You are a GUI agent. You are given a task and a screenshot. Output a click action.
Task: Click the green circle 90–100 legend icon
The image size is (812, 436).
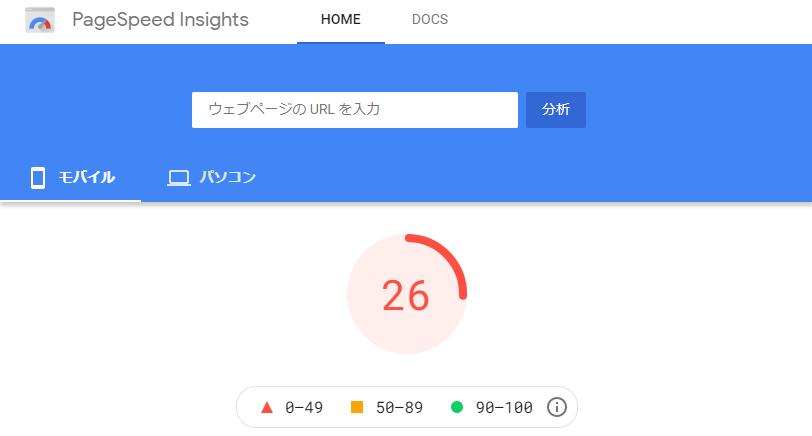click(x=457, y=407)
